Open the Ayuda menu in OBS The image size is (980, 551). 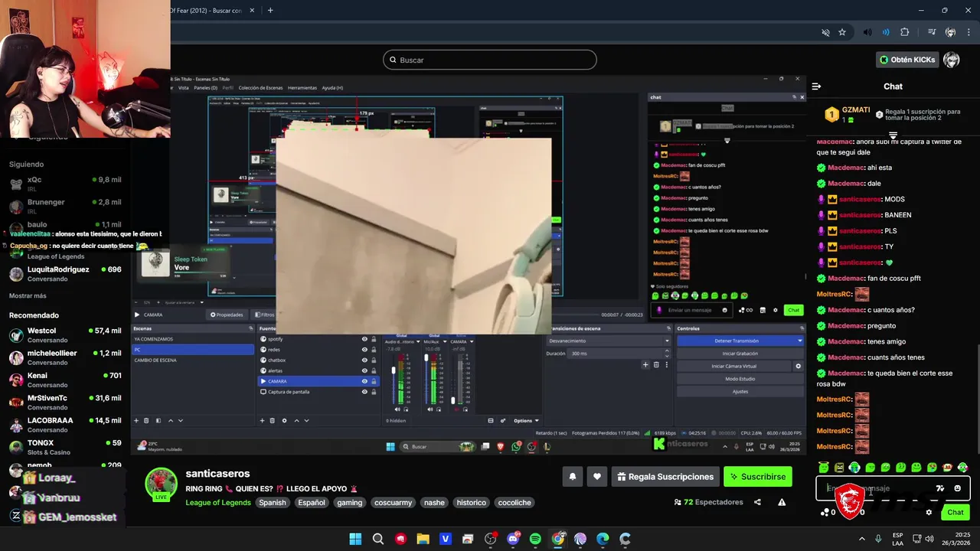(332, 88)
